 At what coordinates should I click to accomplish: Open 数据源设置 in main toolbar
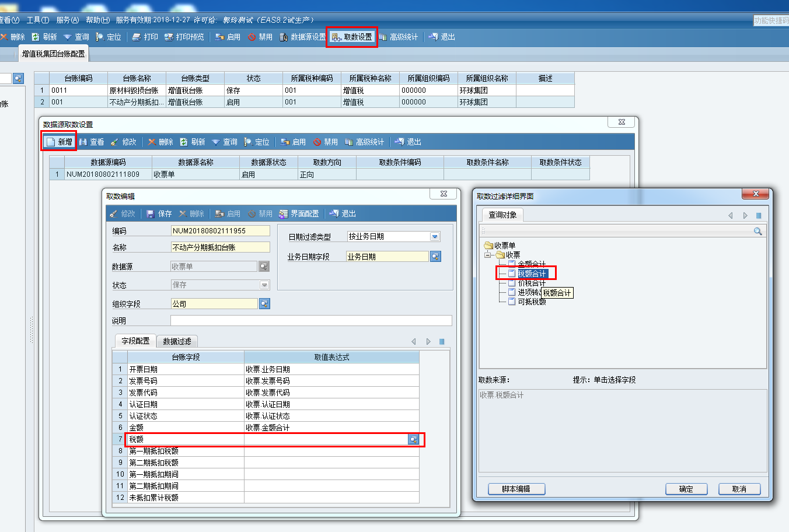302,37
